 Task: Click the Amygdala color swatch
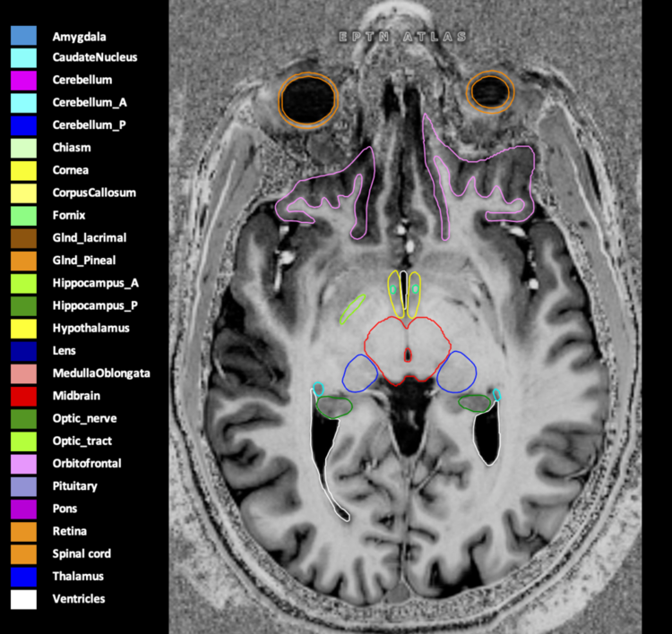tap(23, 36)
